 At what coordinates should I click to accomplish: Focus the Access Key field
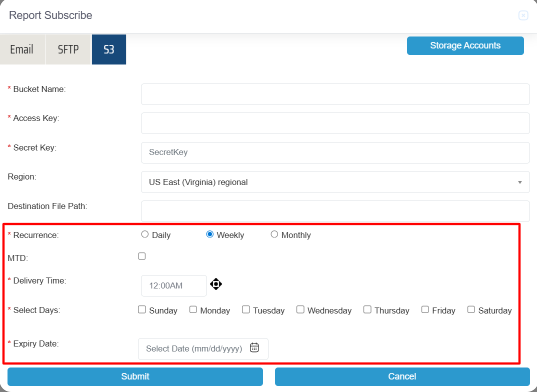tap(335, 123)
